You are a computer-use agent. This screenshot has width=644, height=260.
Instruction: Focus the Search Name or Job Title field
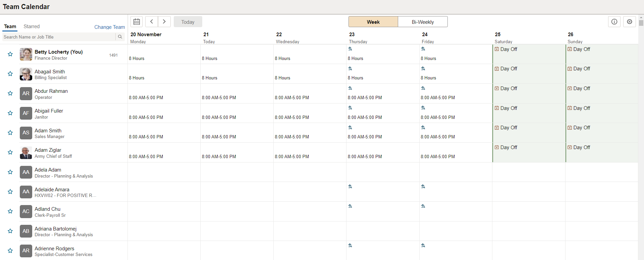[59, 37]
